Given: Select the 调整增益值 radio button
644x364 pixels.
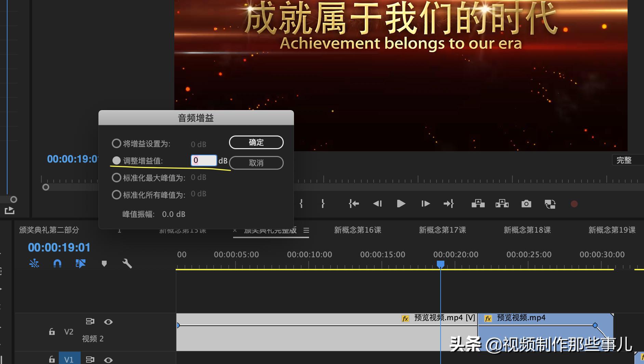Looking at the screenshot, I should click(117, 160).
